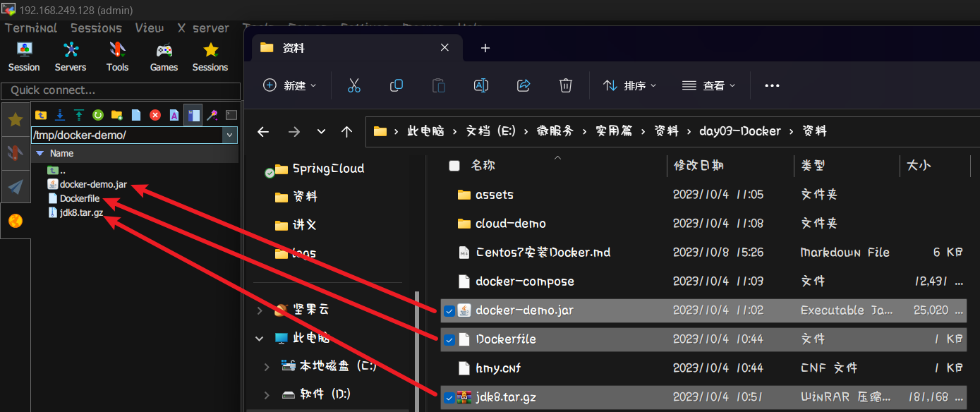The height and width of the screenshot is (412, 980).
Task: Select the SFTP globe side tab
Action: [x=15, y=221]
